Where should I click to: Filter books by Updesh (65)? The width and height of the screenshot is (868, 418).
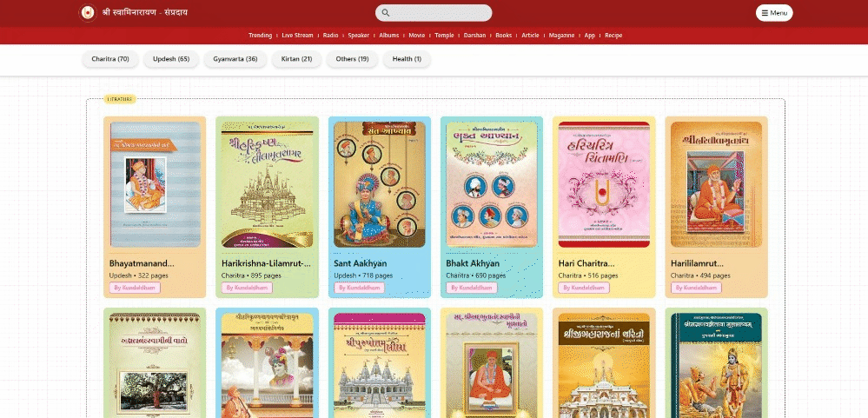pos(171,59)
